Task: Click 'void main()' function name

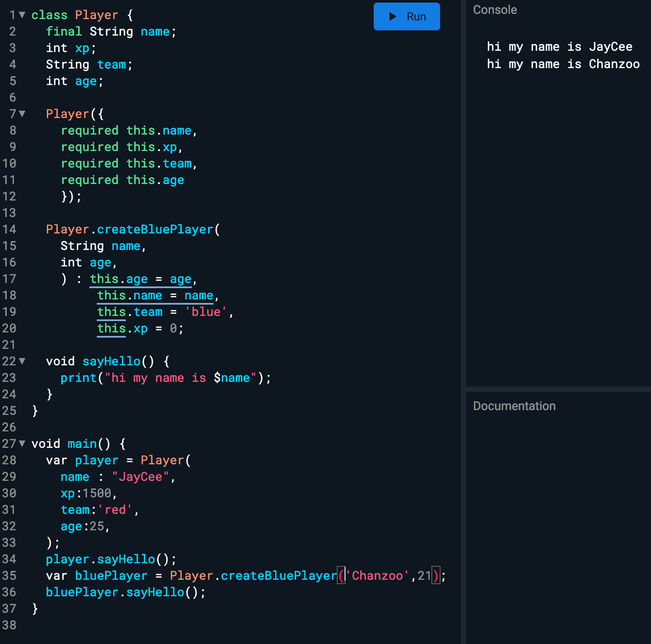Action: click(82, 444)
